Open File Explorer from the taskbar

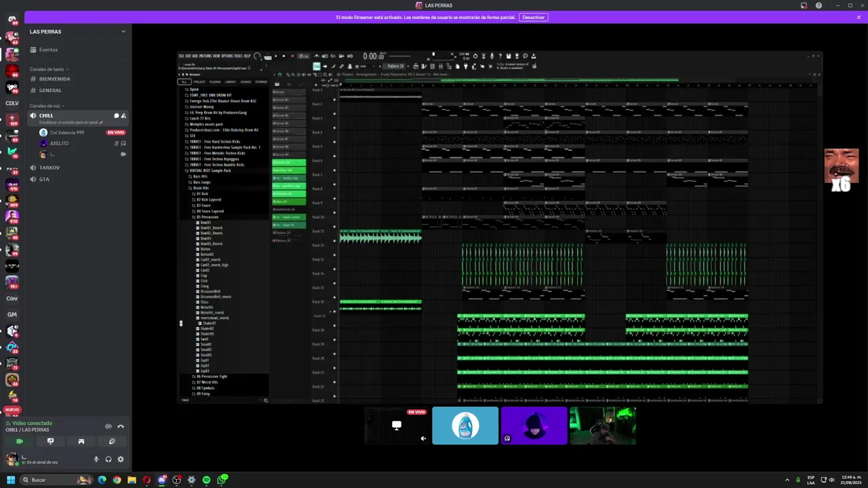coord(132,480)
